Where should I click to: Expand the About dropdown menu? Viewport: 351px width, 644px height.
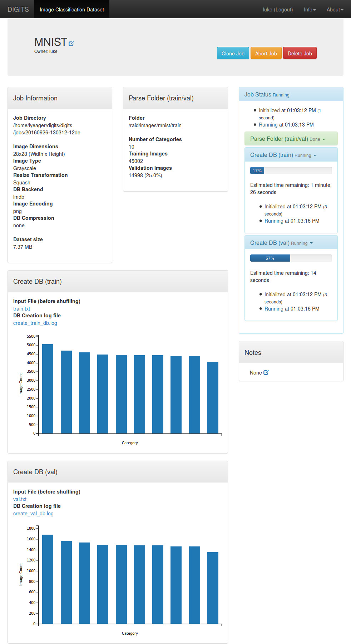335,10
